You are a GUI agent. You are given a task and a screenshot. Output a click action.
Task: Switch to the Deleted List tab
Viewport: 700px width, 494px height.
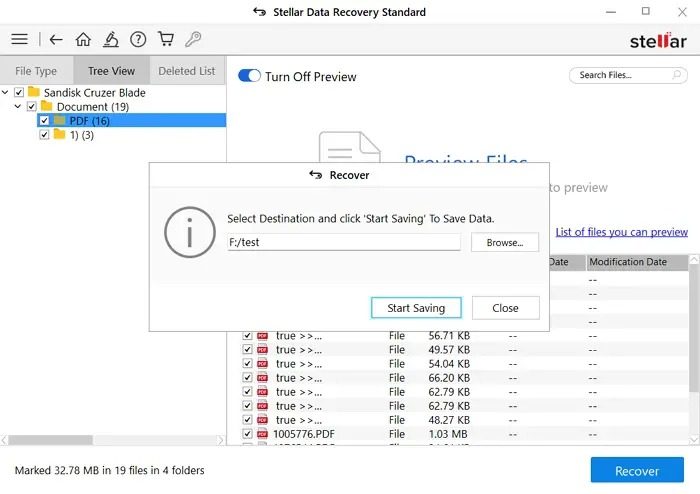pyautogui.click(x=187, y=71)
